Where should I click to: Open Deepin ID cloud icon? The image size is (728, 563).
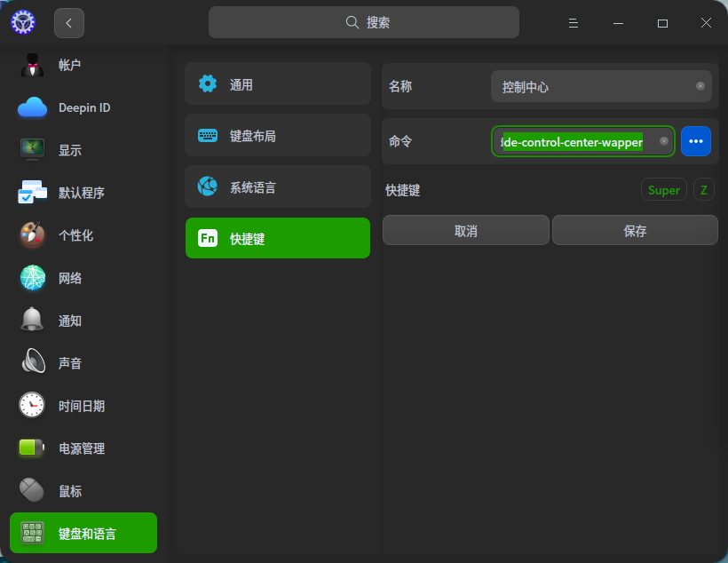coord(32,107)
